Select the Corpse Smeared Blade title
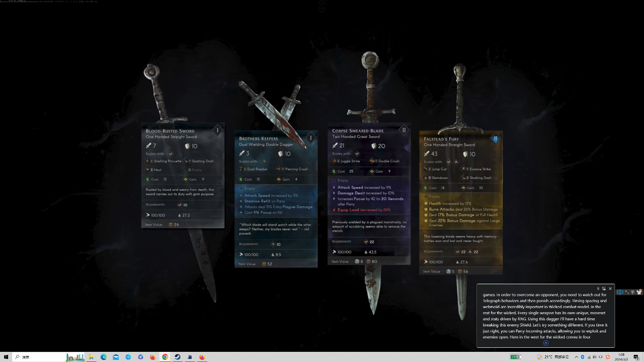The image size is (644, 362). click(x=358, y=131)
